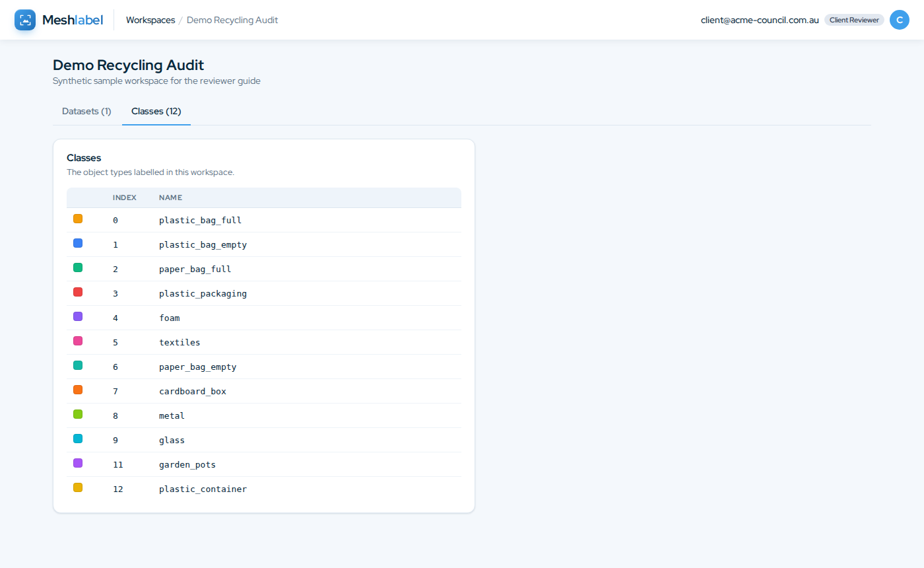924x568 pixels.
Task: Click the INDEX column header
Action: 125,197
